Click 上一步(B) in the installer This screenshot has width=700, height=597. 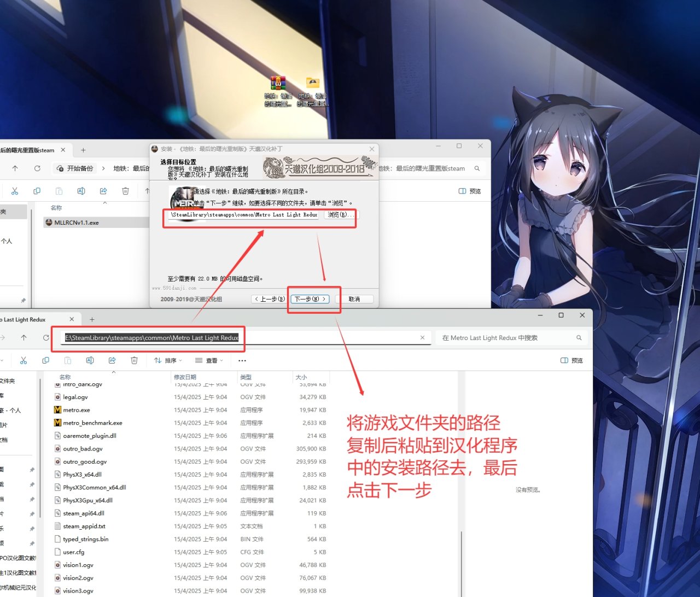click(x=269, y=299)
